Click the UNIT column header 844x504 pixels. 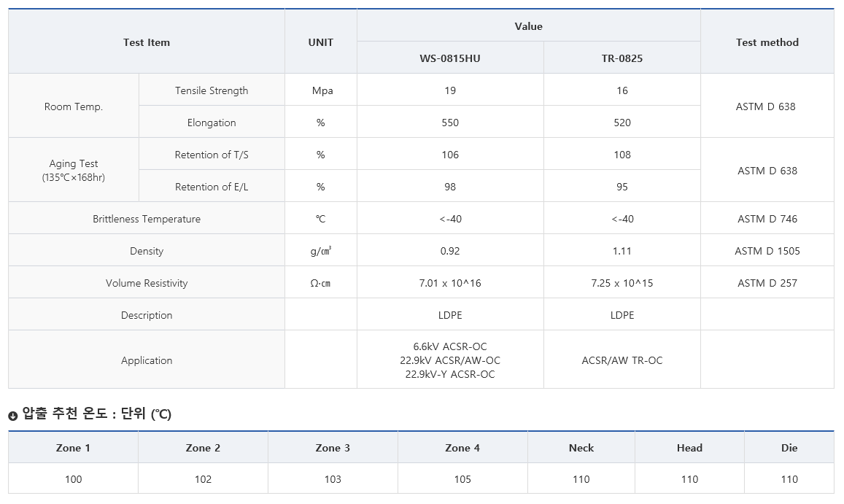click(x=320, y=42)
